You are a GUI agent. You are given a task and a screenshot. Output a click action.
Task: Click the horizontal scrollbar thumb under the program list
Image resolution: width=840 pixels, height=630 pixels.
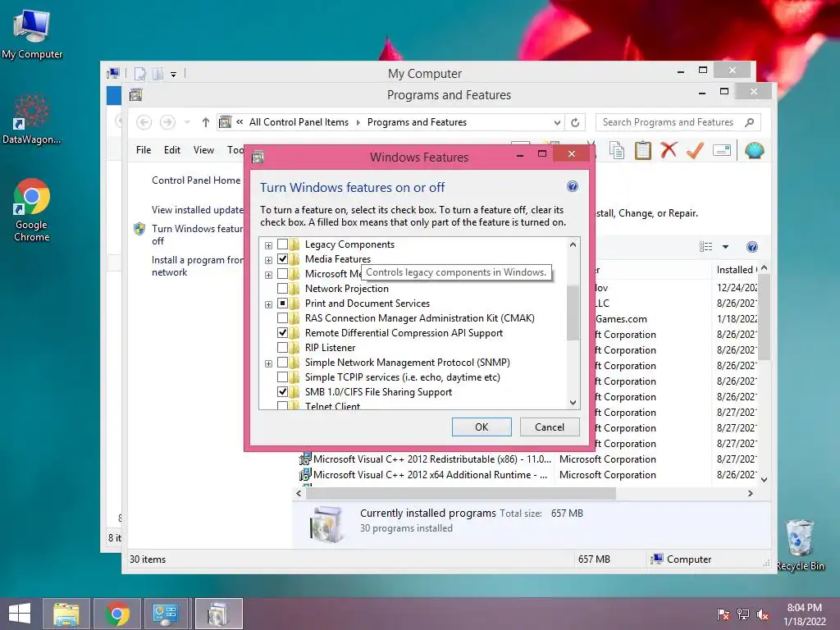(461, 493)
